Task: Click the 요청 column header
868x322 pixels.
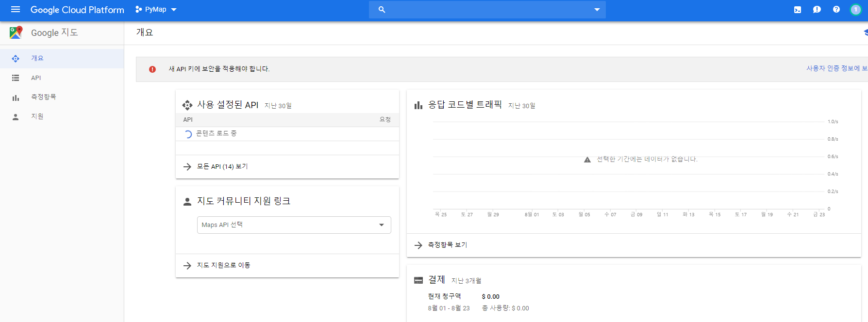Action: 385,120
